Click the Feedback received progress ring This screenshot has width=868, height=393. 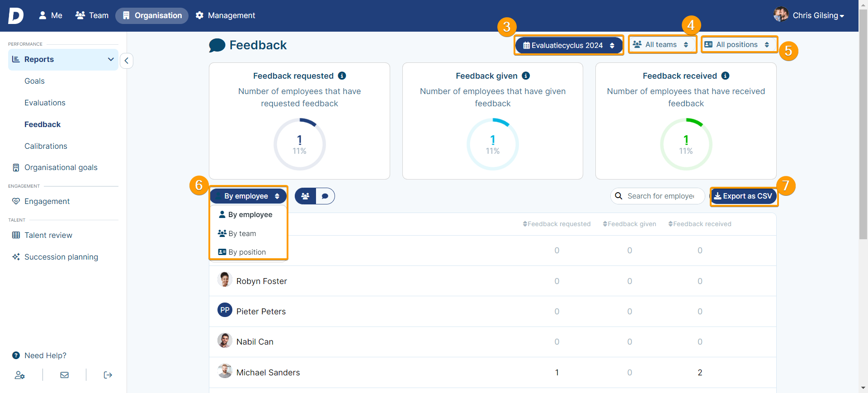point(686,144)
